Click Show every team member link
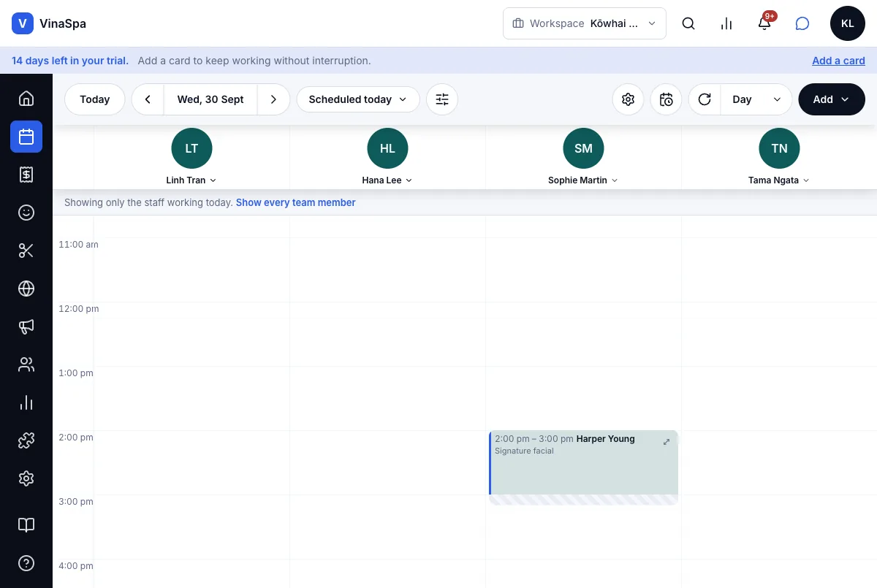This screenshot has height=588, width=877. [296, 202]
